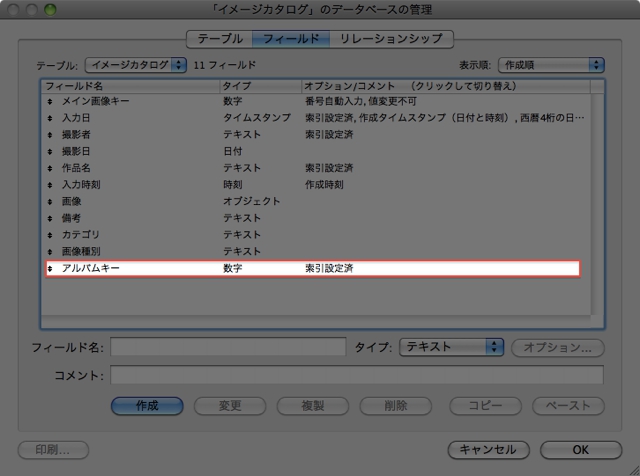This screenshot has width=640, height=476.
Task: Open the テーブル dropdown showing イメージカタログ
Action: click(136, 65)
